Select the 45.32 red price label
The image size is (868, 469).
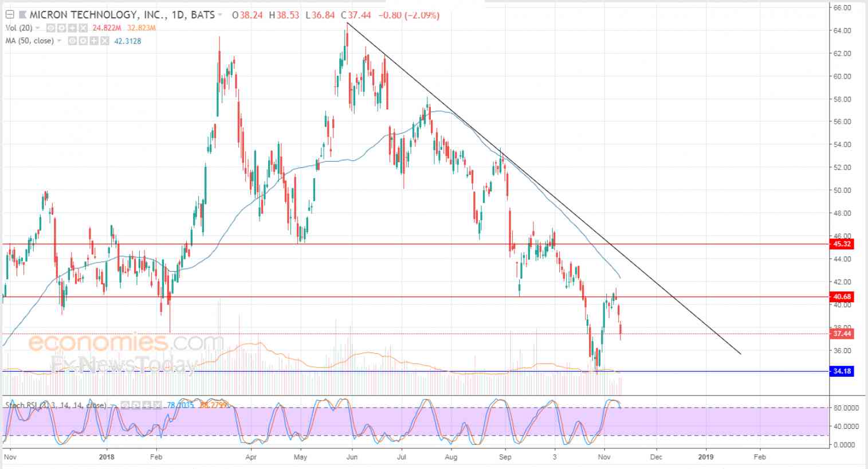pos(842,244)
